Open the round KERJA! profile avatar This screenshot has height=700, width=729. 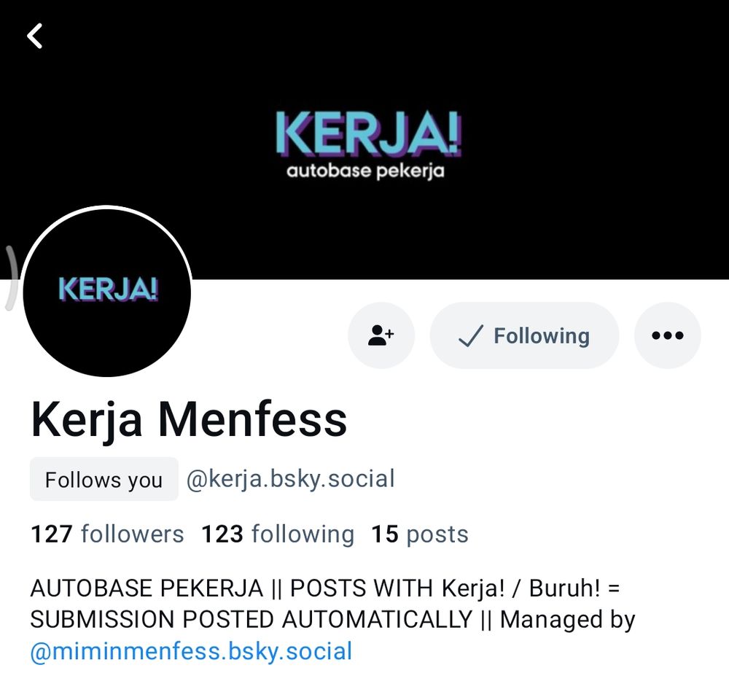(107, 292)
